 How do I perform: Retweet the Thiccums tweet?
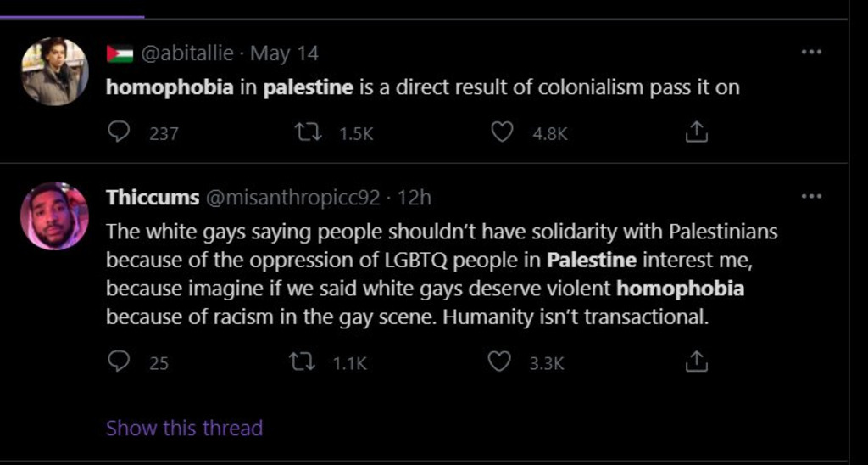click(x=301, y=362)
